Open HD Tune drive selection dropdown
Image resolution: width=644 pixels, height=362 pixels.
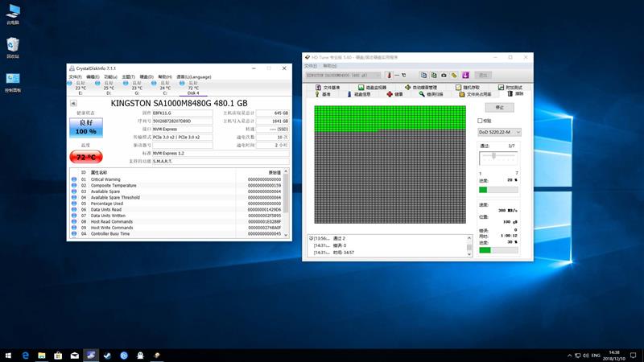pos(344,75)
